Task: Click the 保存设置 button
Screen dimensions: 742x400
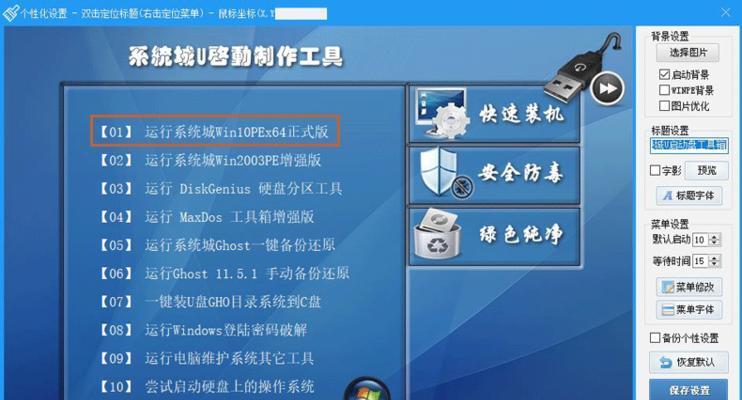Action: click(689, 390)
